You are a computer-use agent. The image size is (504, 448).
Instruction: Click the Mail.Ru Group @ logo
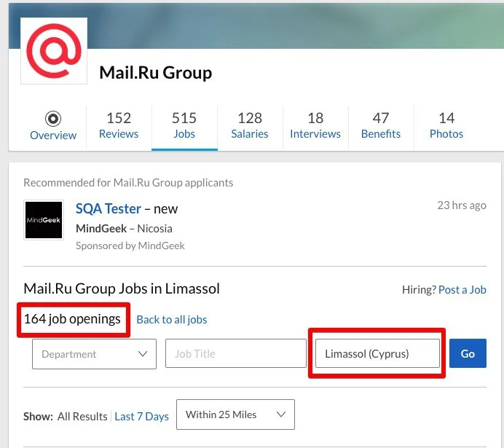coord(54,50)
